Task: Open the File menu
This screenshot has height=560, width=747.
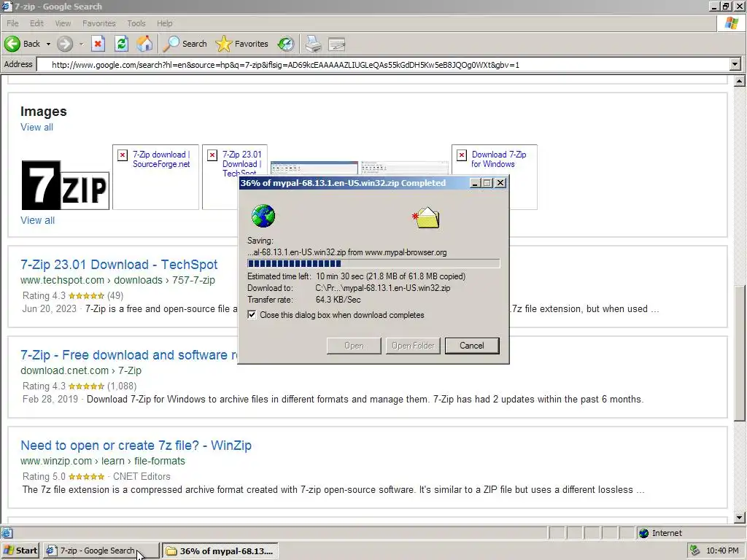Action: click(12, 23)
